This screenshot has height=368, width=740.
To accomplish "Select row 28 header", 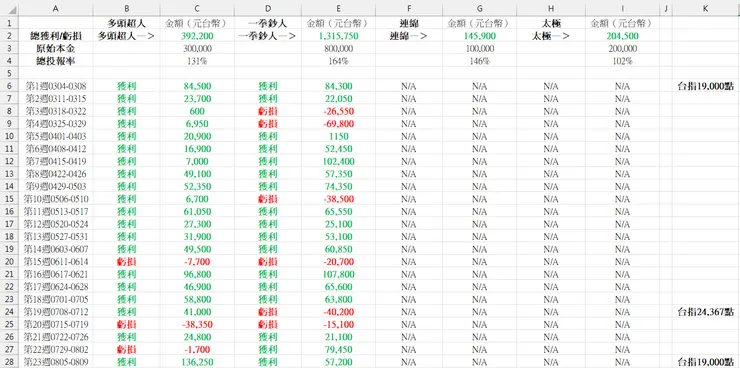I will [x=9, y=362].
